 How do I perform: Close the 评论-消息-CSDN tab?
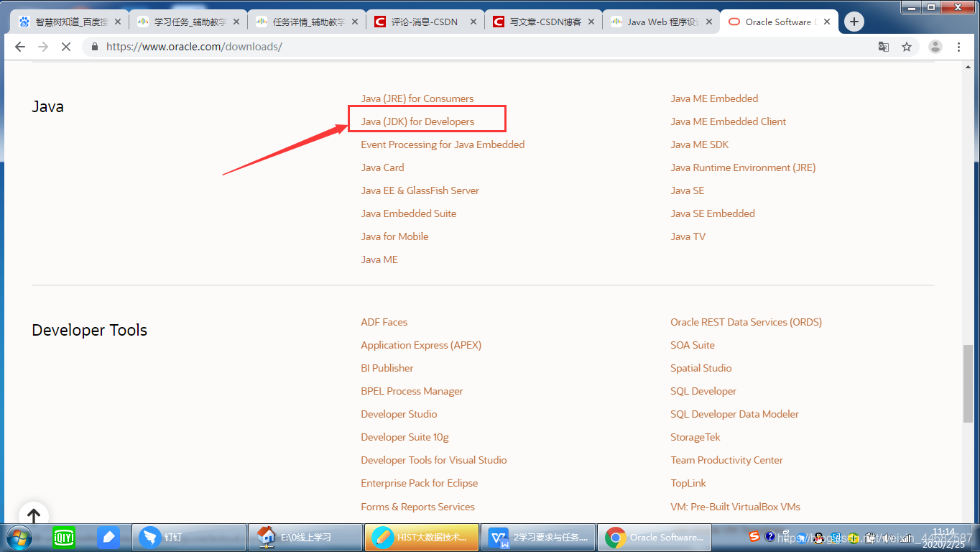[x=473, y=22]
